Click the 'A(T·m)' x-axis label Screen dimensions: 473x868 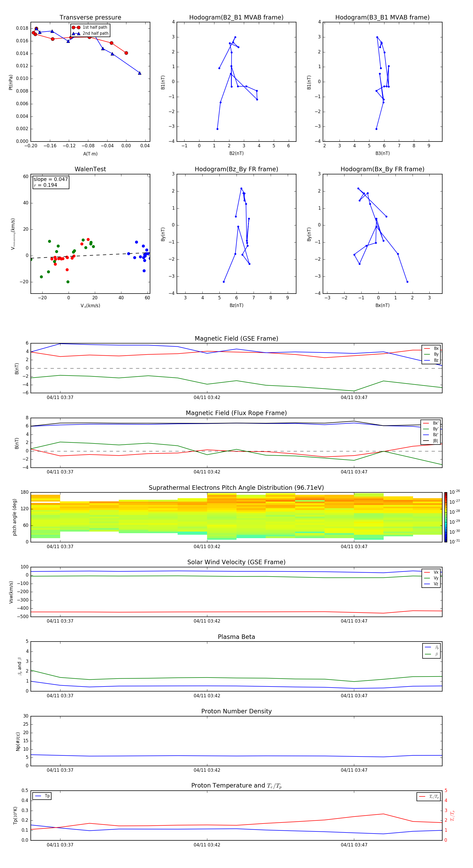(x=90, y=154)
